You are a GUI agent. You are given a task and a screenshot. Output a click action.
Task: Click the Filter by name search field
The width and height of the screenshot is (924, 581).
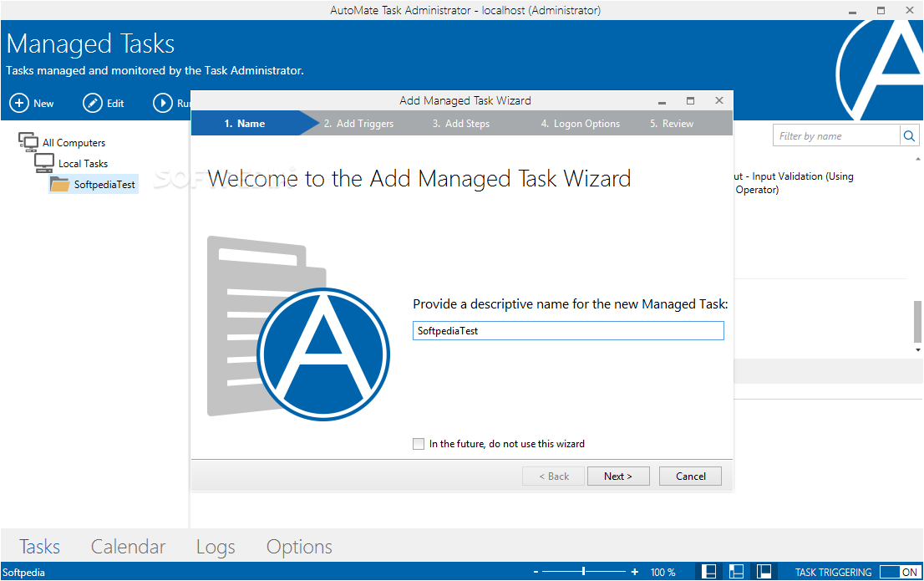click(836, 136)
